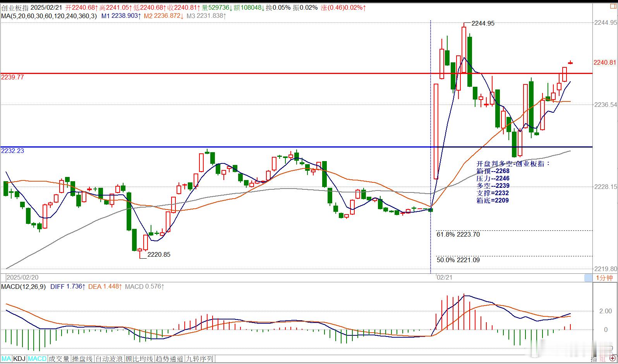
Task: Click the 箱底=2209 annotation line
Action: tap(493, 200)
